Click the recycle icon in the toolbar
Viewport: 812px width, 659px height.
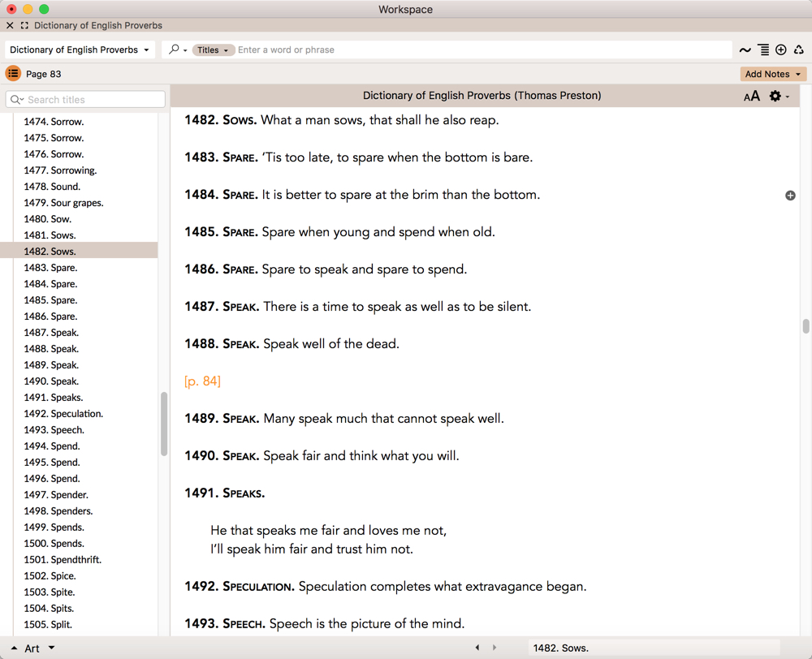(799, 50)
